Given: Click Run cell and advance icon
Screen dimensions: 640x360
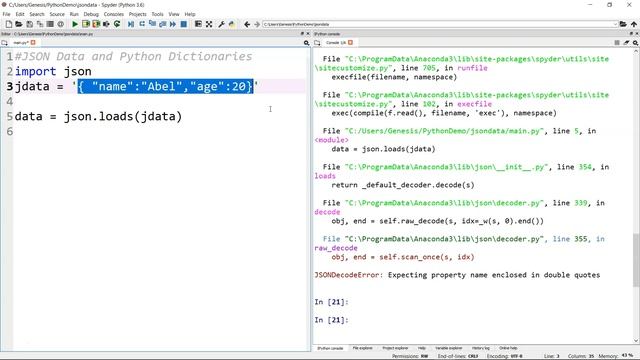Looking at the screenshot, I should tap(96, 24).
